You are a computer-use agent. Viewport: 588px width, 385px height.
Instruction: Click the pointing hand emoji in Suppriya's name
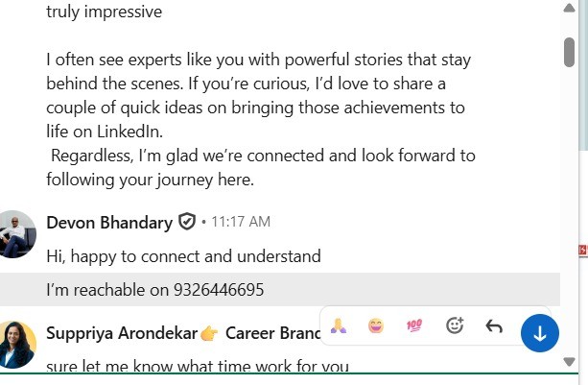[x=210, y=334]
